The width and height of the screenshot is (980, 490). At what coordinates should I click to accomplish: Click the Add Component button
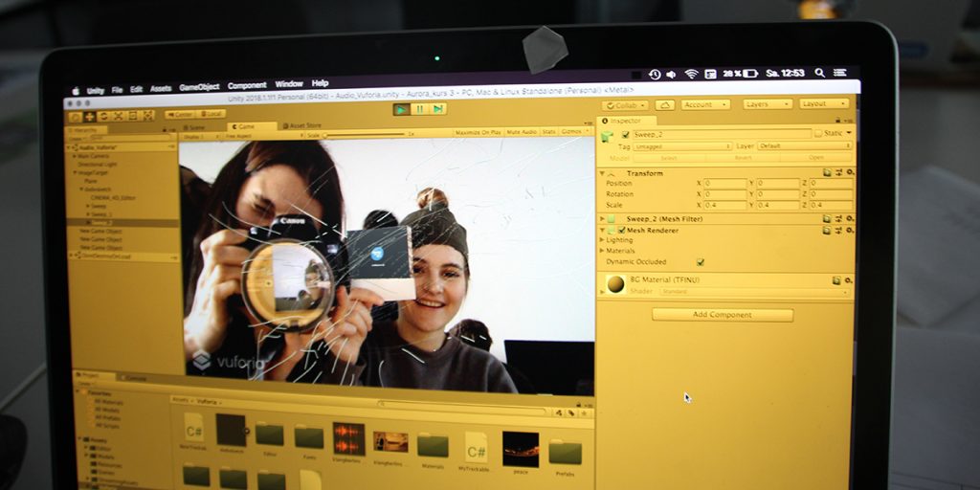[723, 315]
